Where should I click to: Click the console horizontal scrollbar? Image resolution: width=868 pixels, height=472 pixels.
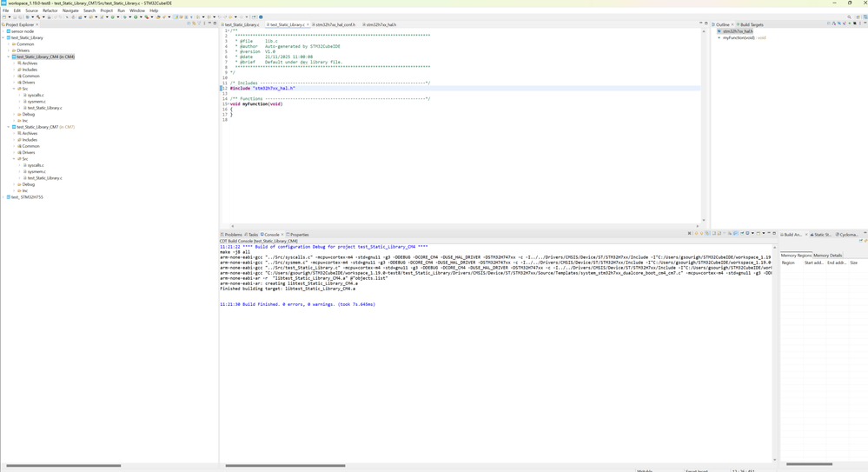[x=285, y=465]
